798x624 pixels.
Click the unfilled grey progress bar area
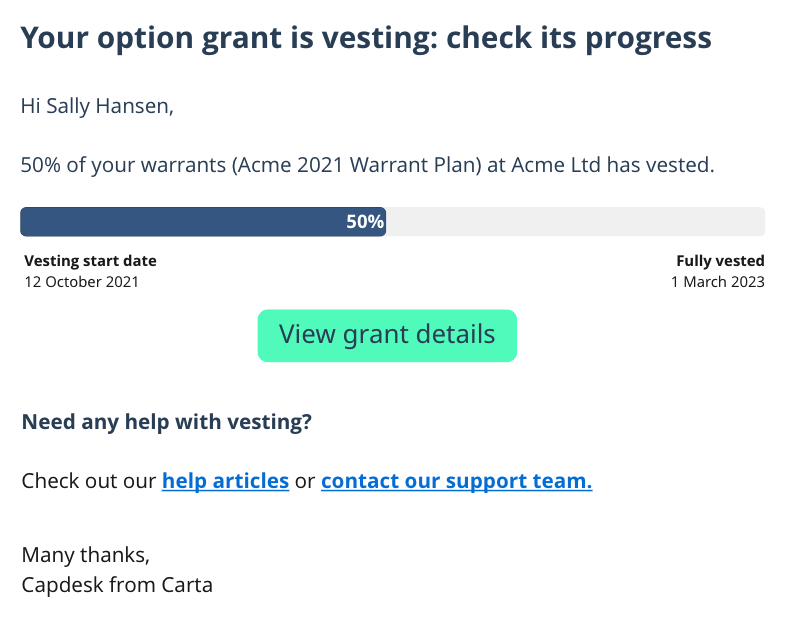point(576,221)
